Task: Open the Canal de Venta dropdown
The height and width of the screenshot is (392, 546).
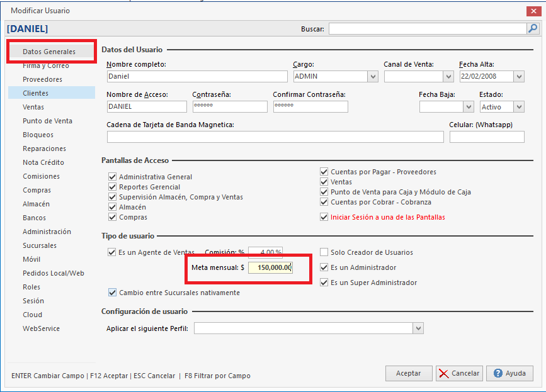Action: (x=448, y=77)
